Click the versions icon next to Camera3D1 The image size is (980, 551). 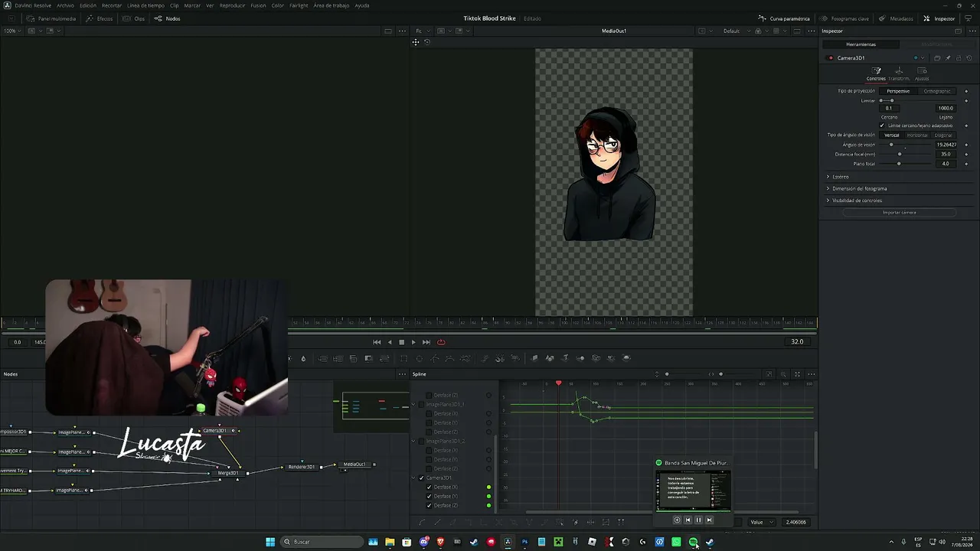[937, 58]
